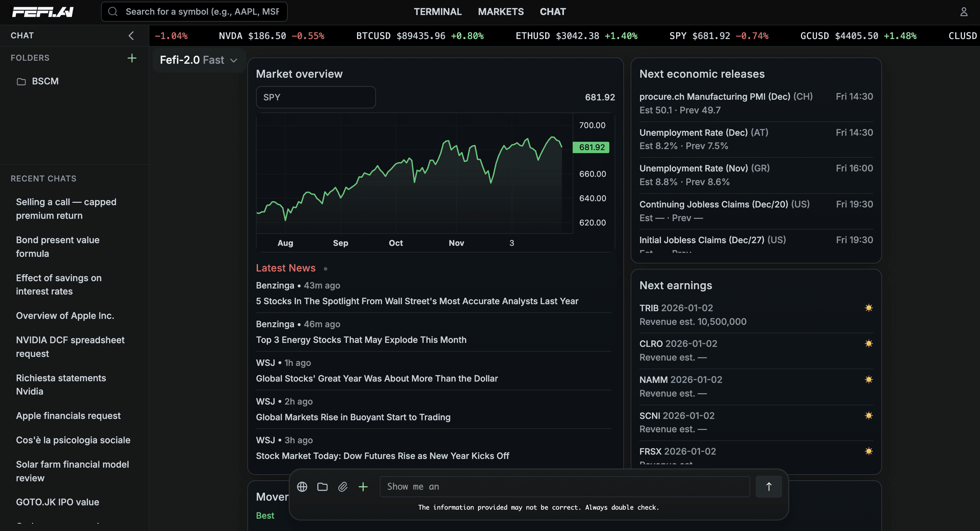Viewport: 980px width, 531px height.
Task: Collapse the chat sidebar panel
Action: 131,35
